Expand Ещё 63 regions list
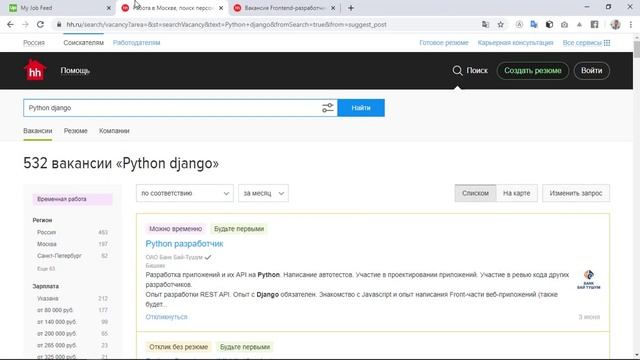This screenshot has height=360, width=640. click(x=46, y=269)
